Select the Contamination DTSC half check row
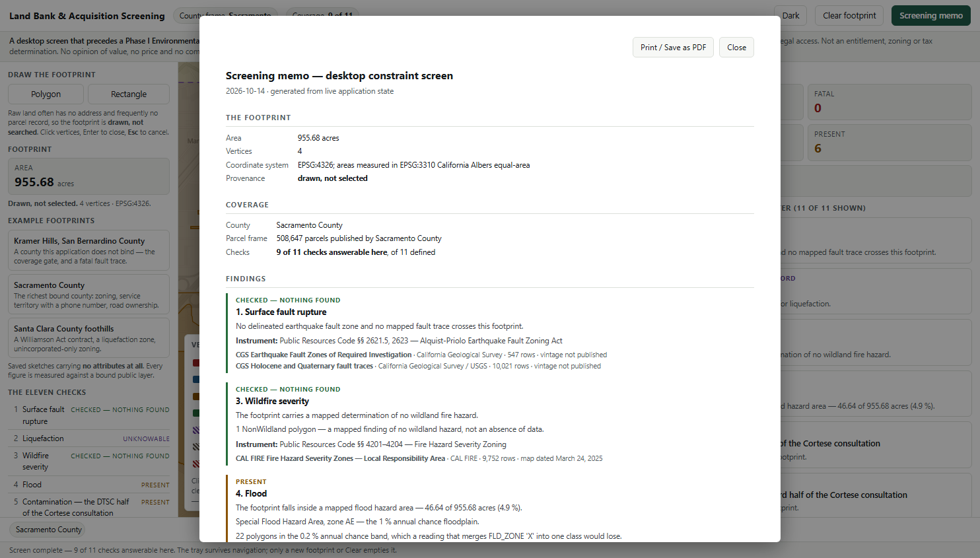Screen dimensions: 980x558 tap(88, 507)
